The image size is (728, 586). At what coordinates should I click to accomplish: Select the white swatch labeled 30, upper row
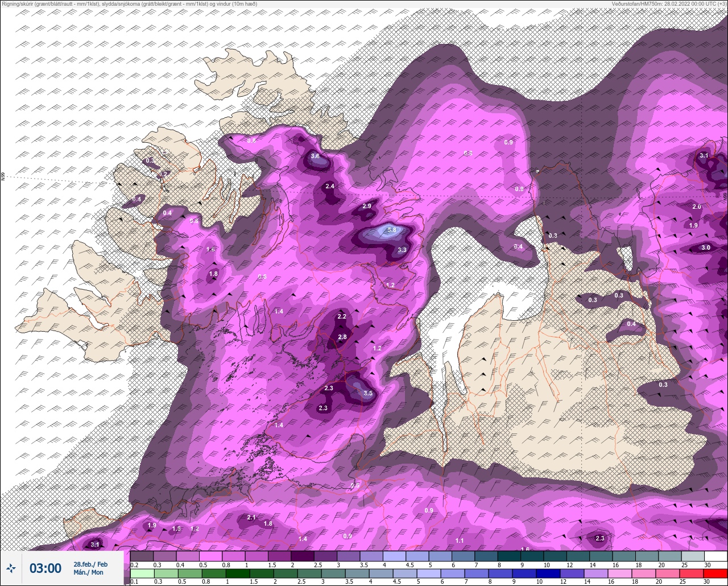(716, 556)
